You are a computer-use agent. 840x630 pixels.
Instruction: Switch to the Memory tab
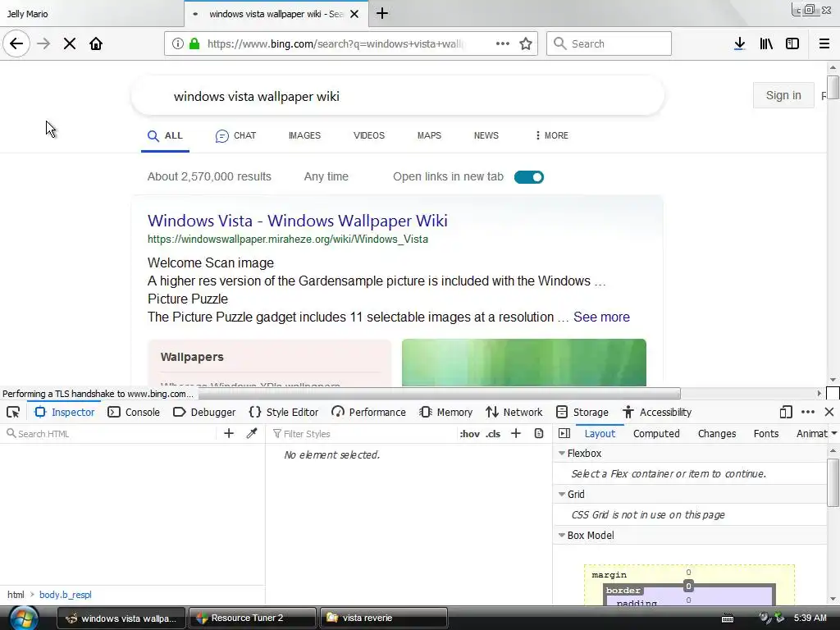[x=445, y=412]
